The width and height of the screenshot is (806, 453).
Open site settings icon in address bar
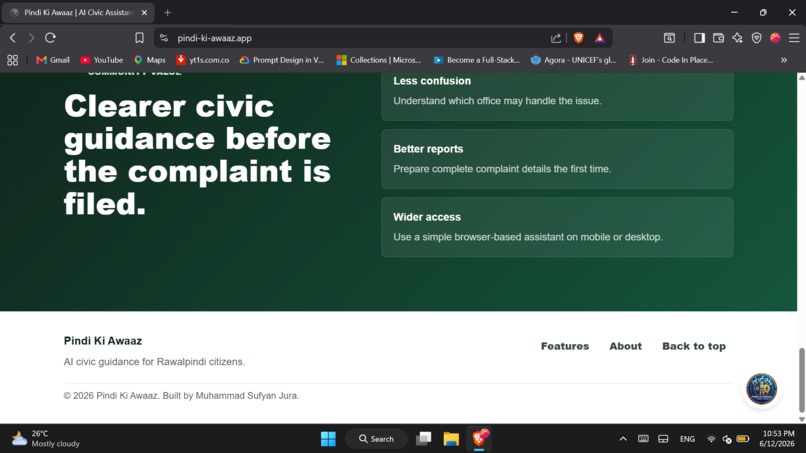point(164,38)
